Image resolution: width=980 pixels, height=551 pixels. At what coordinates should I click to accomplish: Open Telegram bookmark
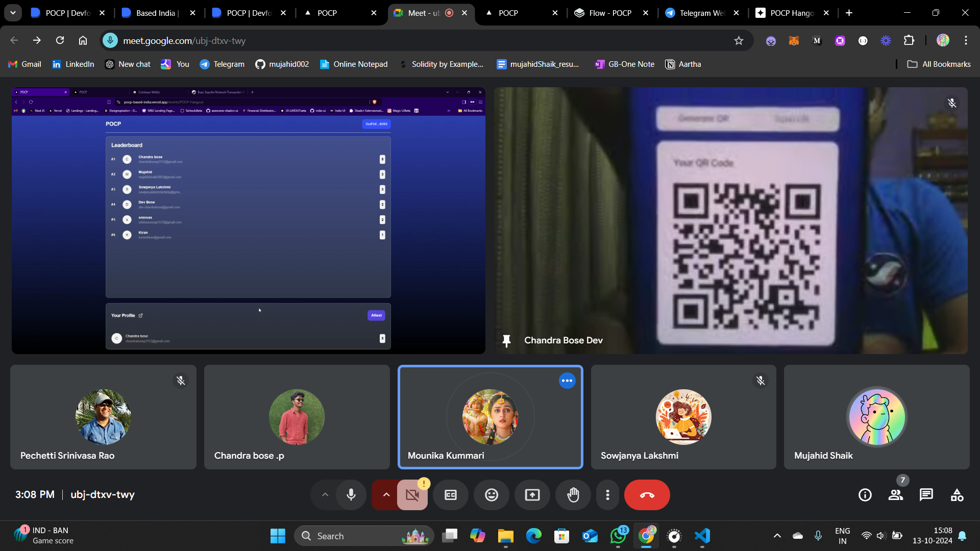(x=223, y=64)
